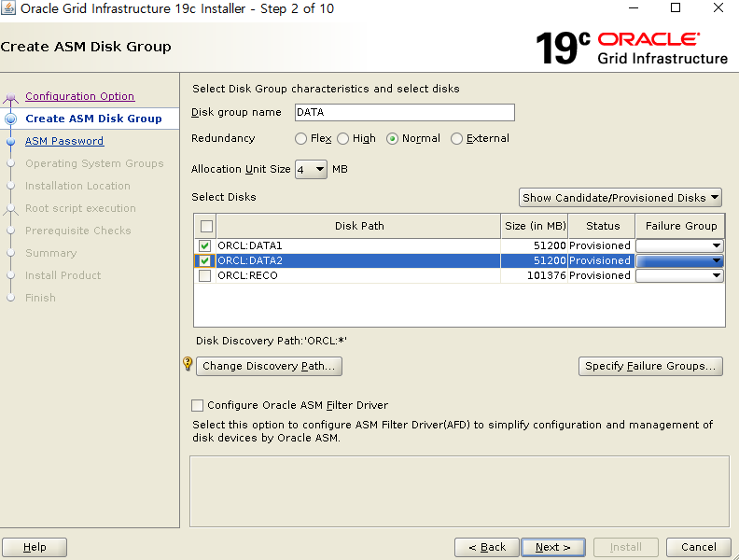
Task: Select External redundancy option
Action: (x=456, y=138)
